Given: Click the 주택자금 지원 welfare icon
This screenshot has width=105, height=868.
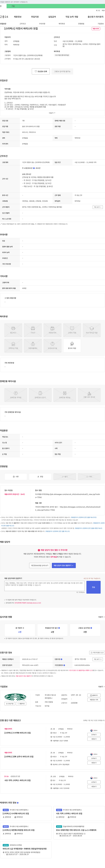Looking at the screenshot, I should (13, 346).
